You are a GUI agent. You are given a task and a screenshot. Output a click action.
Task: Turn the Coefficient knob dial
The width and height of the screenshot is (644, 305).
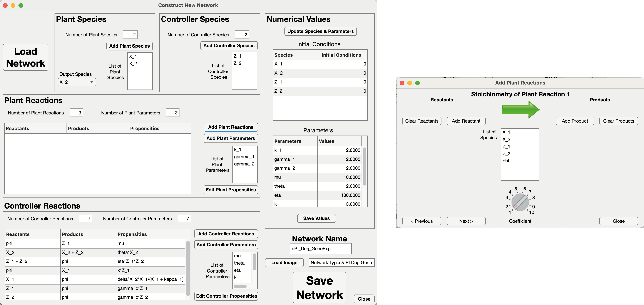(x=520, y=202)
